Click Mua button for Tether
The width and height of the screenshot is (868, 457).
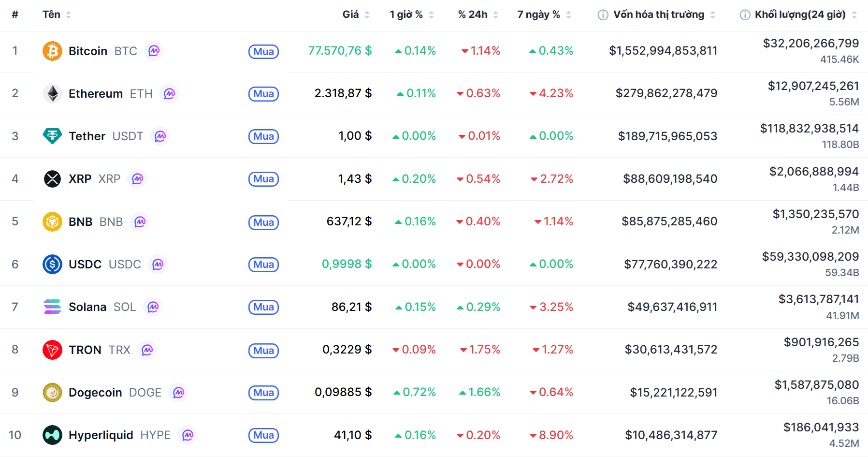click(263, 136)
